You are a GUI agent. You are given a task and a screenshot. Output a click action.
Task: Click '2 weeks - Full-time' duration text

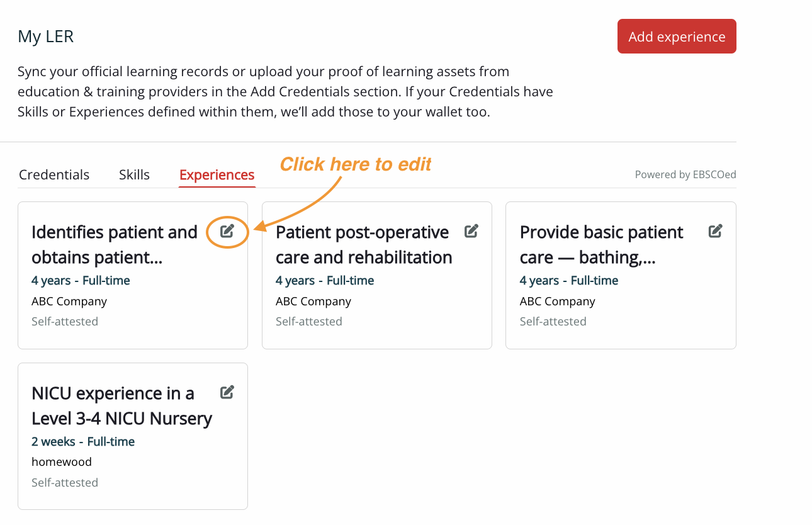(x=83, y=441)
